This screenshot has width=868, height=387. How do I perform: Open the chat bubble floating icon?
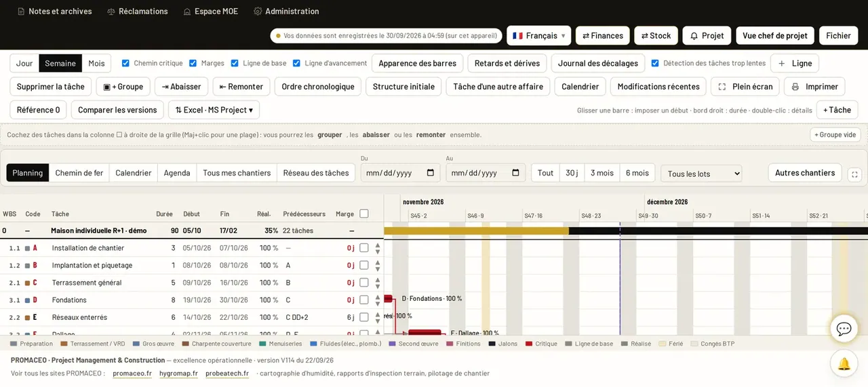[x=844, y=329]
